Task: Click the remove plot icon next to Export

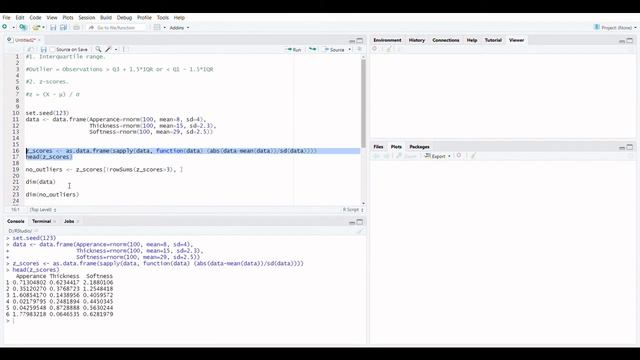Action: point(459,156)
